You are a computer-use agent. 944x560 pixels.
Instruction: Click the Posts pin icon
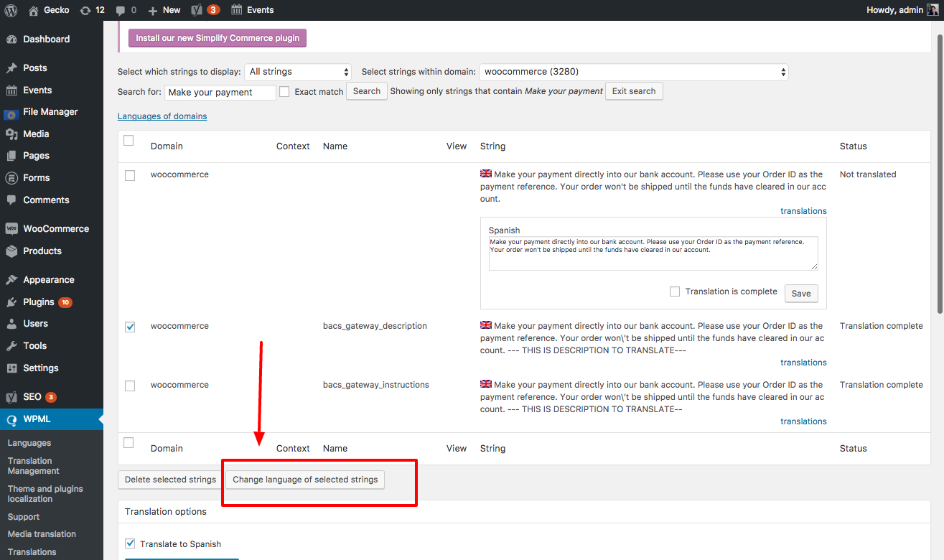click(x=11, y=68)
